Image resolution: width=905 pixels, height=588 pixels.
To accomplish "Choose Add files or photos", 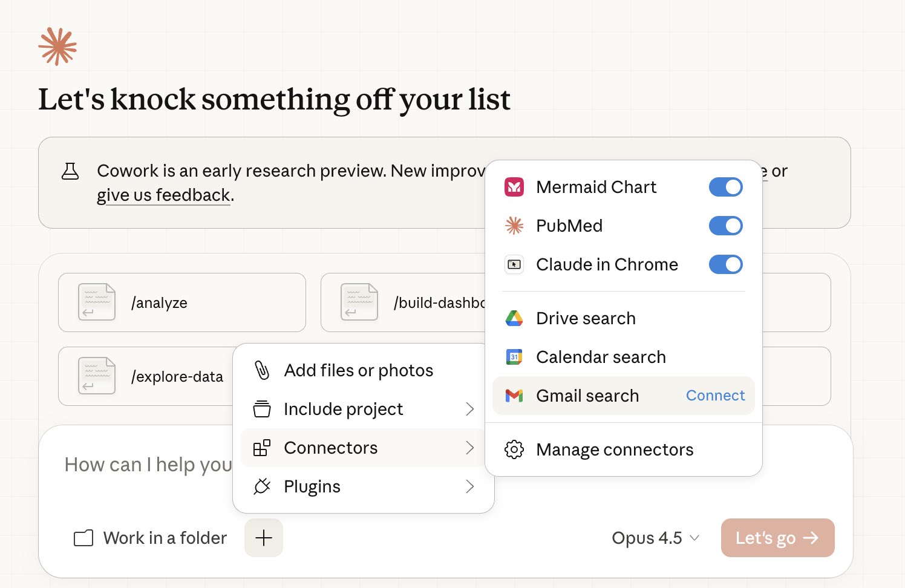I will (358, 370).
